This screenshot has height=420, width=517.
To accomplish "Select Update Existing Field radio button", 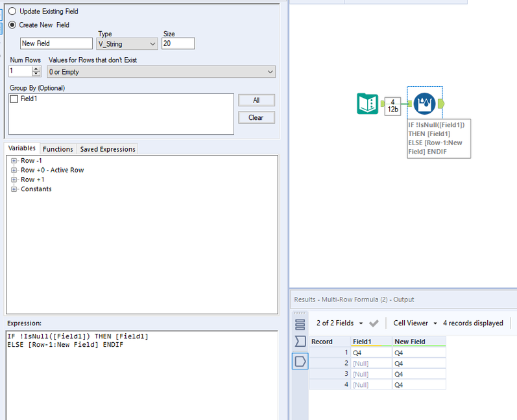I will [12, 11].
